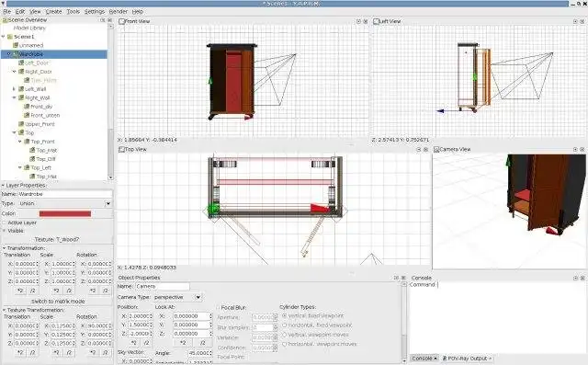Click the camera Position X field
Viewport: 588px width, 365px height.
point(140,316)
